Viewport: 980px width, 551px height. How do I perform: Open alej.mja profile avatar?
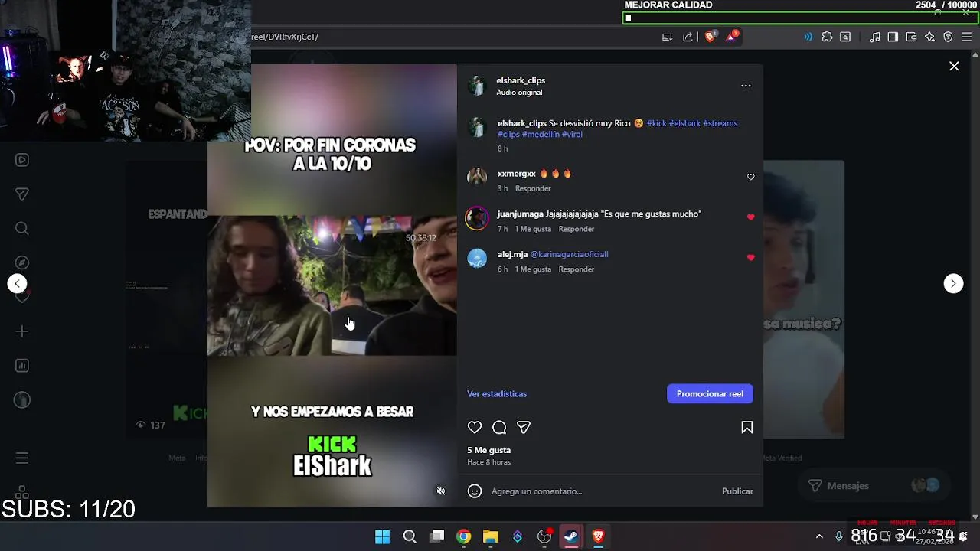477,259
